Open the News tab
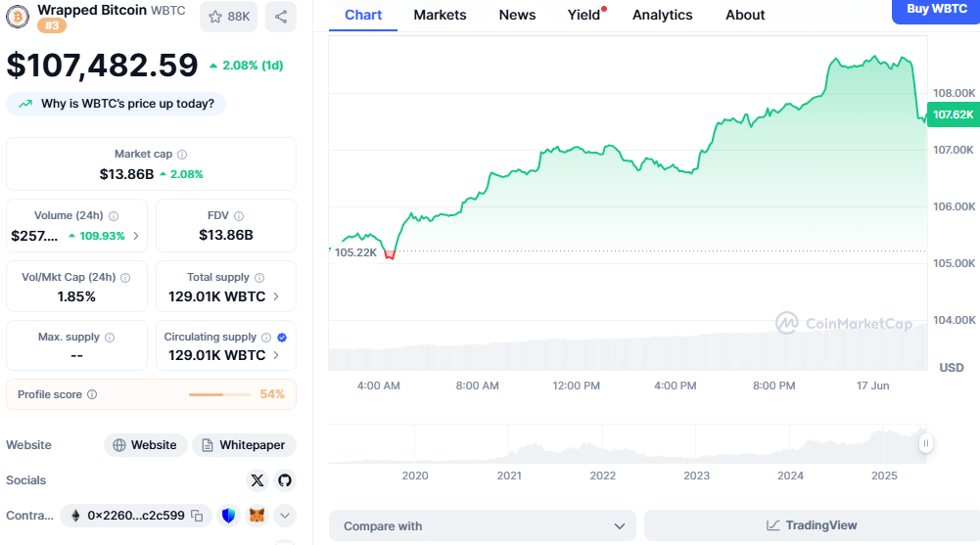This screenshot has height=545, width=980. tap(518, 15)
